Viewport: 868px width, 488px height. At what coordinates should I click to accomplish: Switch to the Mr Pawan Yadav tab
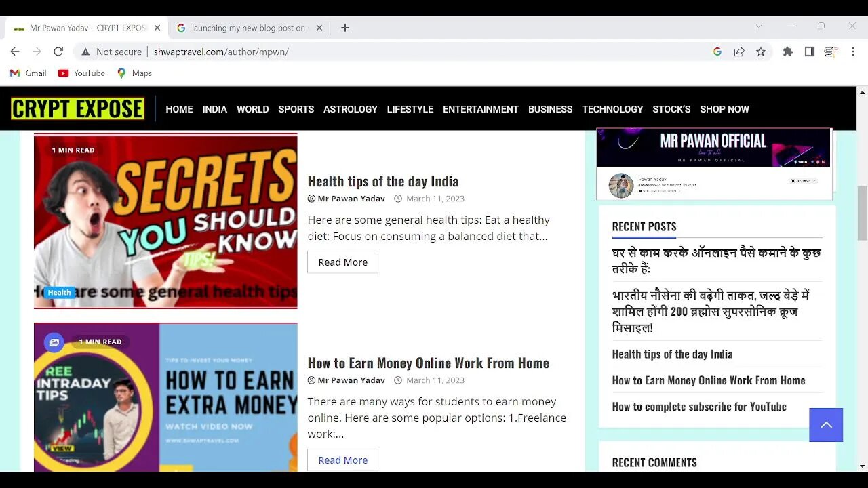coord(87,28)
